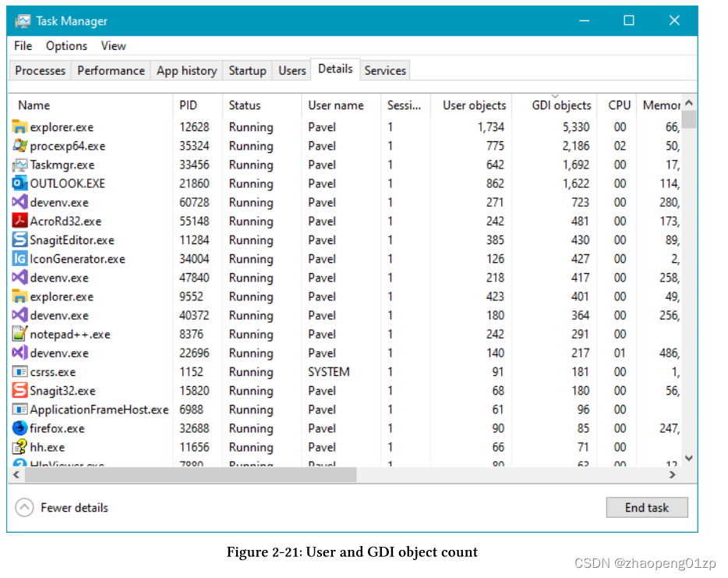
Task: Click the notepad++.exe process icon
Action: pyautogui.click(x=19, y=334)
